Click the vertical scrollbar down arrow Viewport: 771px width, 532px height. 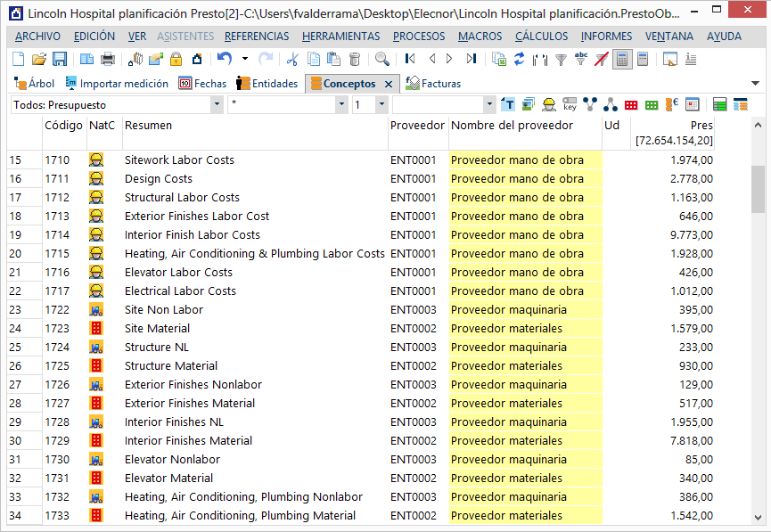click(x=758, y=517)
